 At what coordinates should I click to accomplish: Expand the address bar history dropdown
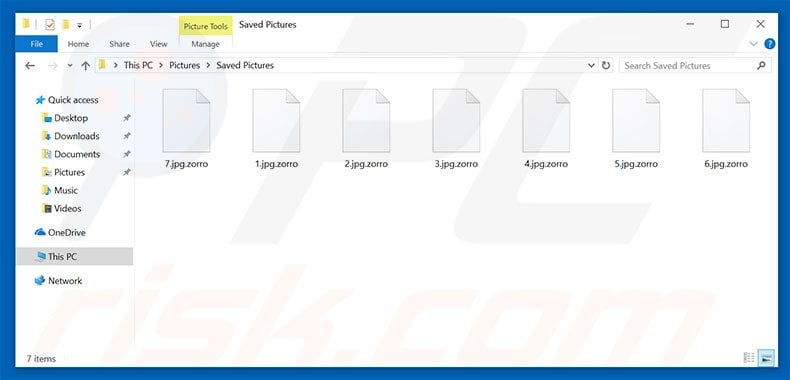coord(591,66)
